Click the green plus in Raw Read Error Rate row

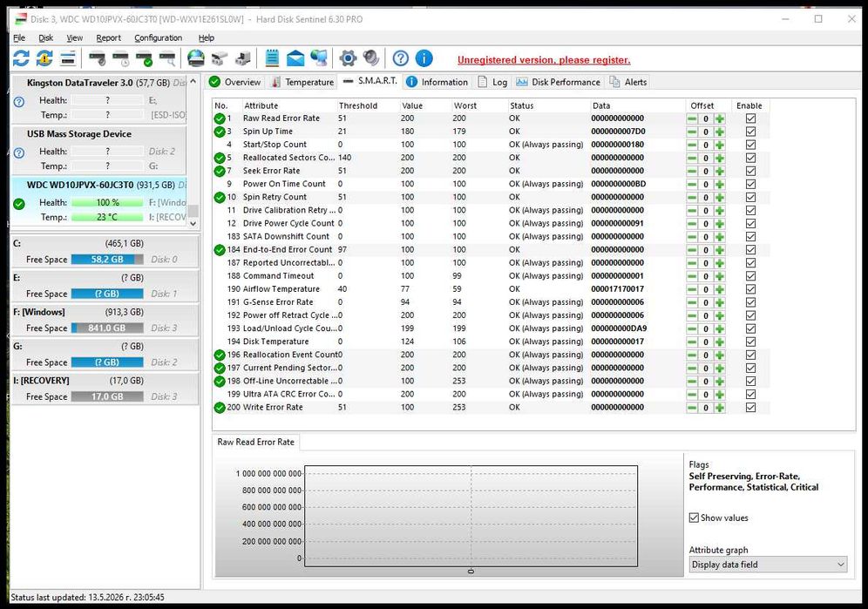(720, 118)
